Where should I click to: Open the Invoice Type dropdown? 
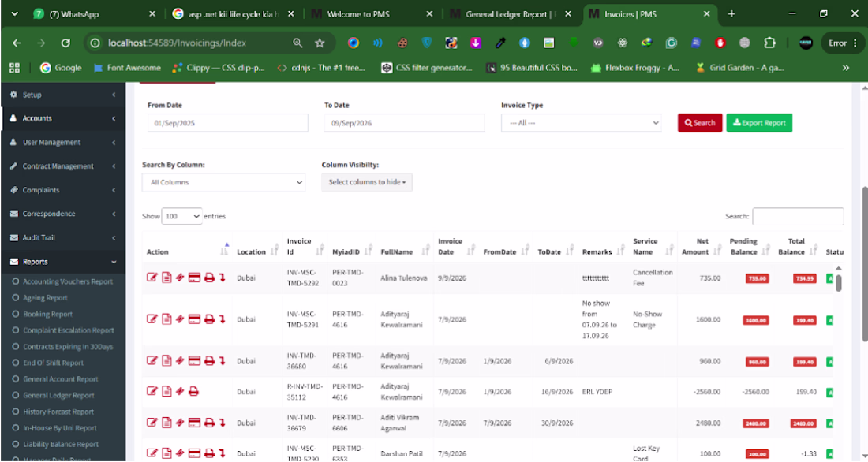(x=582, y=123)
